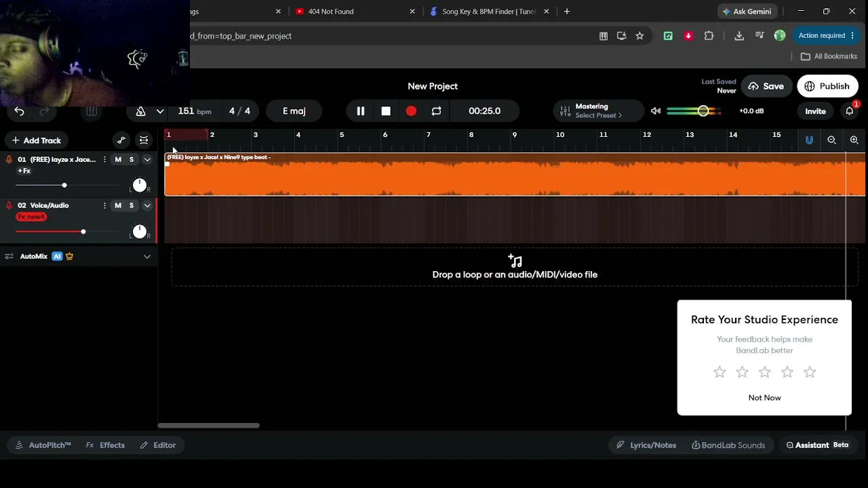Collapse track heights icon
Screen dimensions: 868x488
[x=144, y=140]
